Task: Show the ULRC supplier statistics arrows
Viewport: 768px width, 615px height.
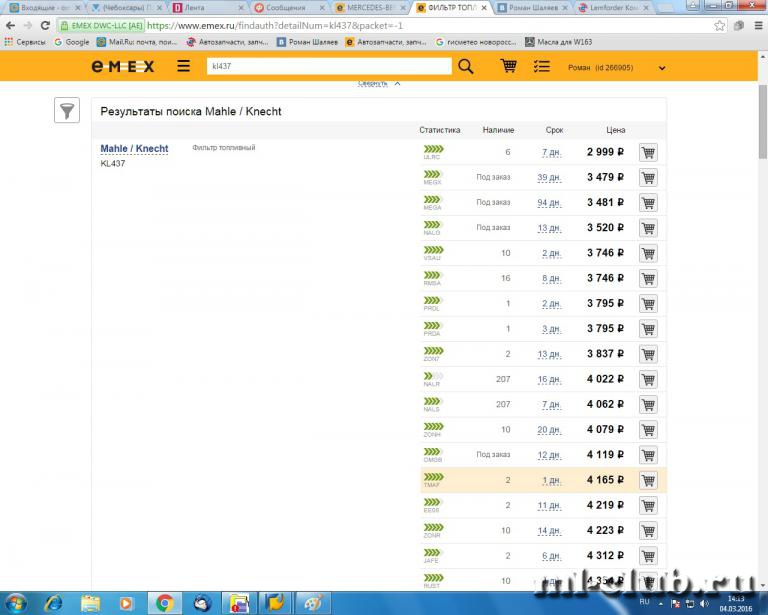Action: tap(433, 149)
